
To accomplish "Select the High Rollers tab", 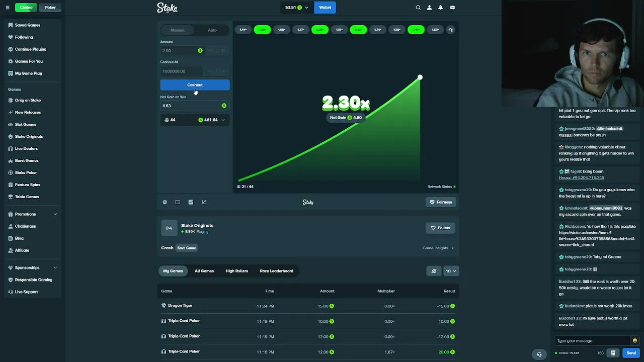I will pyautogui.click(x=236, y=271).
